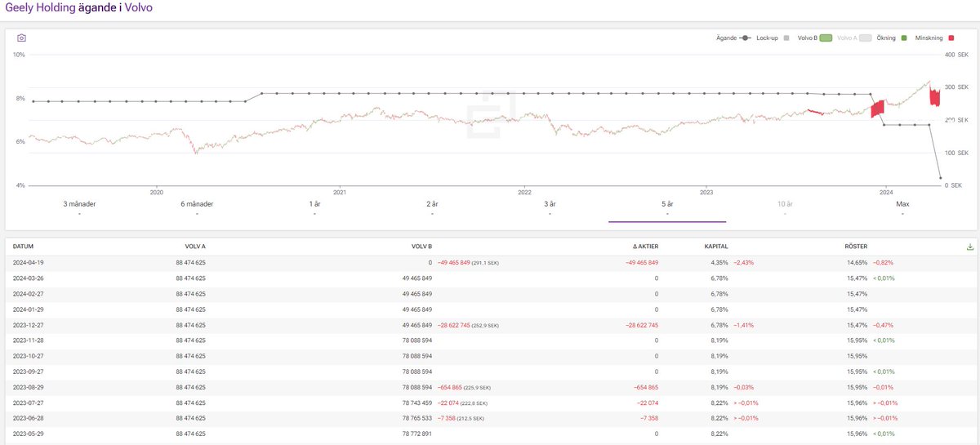
Task: Click the date 2024-04-19 in the table
Action: 28,263
